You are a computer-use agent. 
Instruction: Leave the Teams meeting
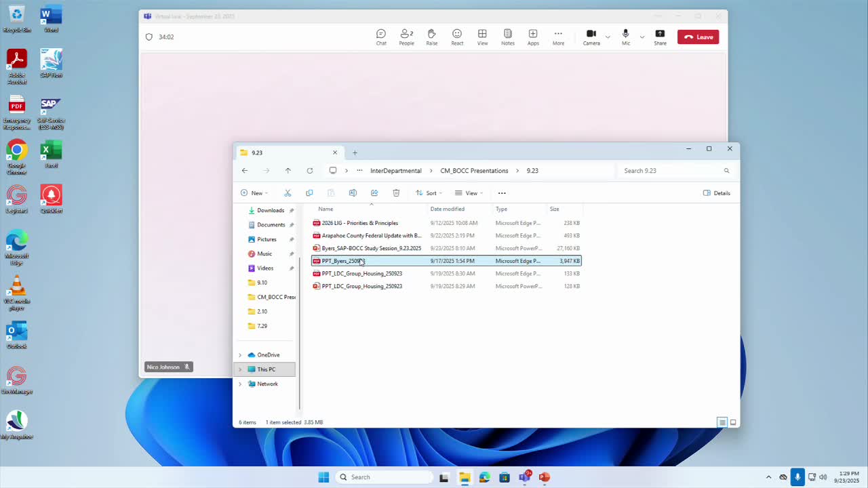698,37
